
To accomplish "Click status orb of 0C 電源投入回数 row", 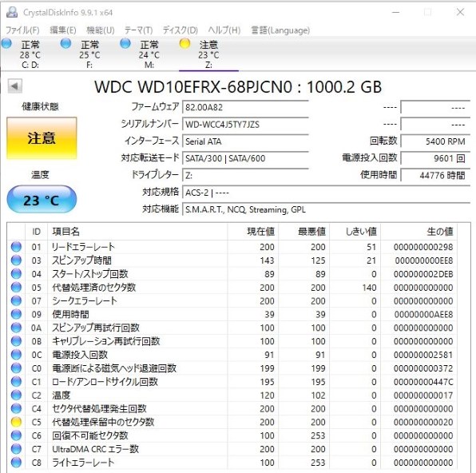I will [16, 355].
